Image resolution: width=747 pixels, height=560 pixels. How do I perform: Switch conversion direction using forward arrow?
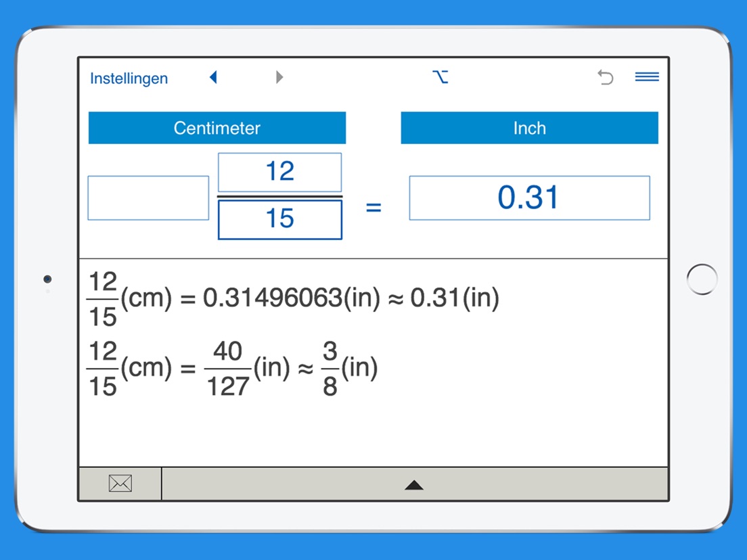pyautogui.click(x=279, y=77)
